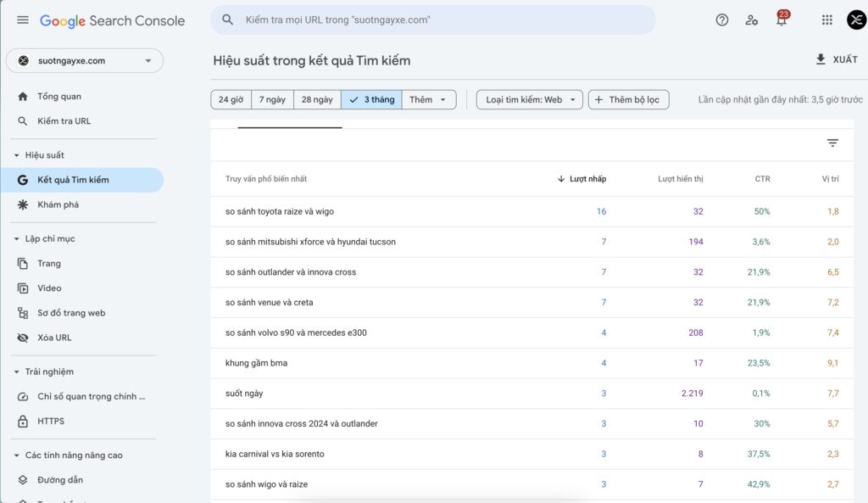Open the account profile avatar
868x503 pixels.
pos(856,20)
